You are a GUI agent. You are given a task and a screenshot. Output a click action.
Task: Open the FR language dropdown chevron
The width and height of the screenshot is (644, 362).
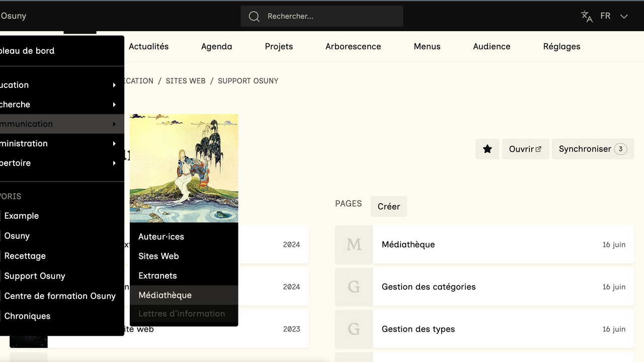(624, 16)
